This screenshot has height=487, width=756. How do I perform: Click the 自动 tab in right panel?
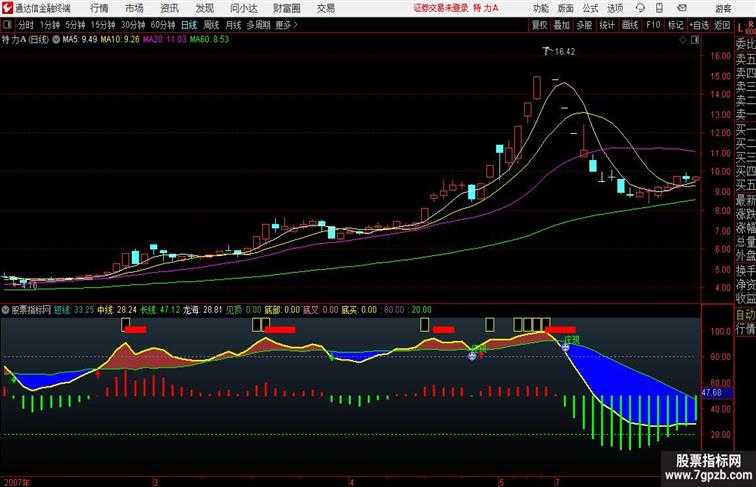point(745,314)
